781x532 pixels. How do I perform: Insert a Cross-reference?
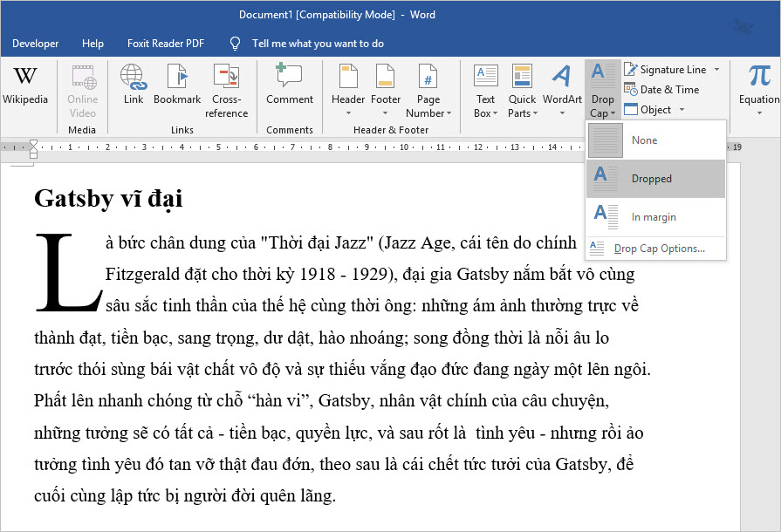pyautogui.click(x=227, y=91)
